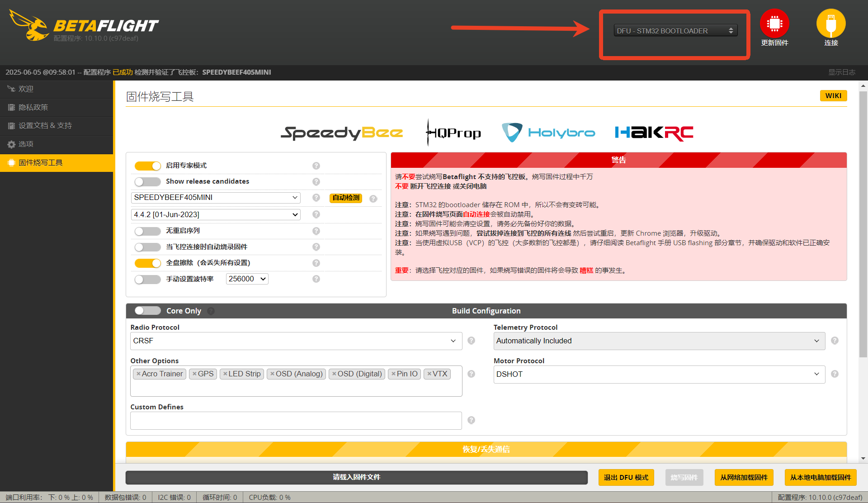Select 固件烧写工具 firmware flasher tab

pyautogui.click(x=57, y=163)
